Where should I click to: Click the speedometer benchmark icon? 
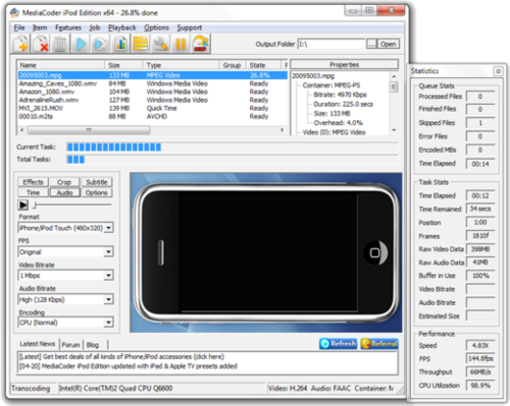200,44
